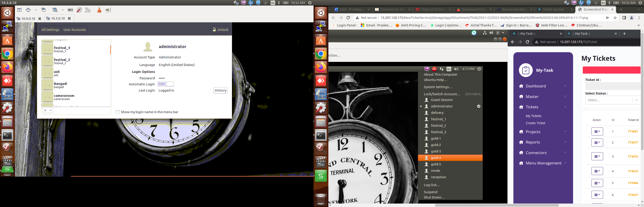Open Remmina's switch tab pages icon
644x207 pixels.
tap(44, 10)
